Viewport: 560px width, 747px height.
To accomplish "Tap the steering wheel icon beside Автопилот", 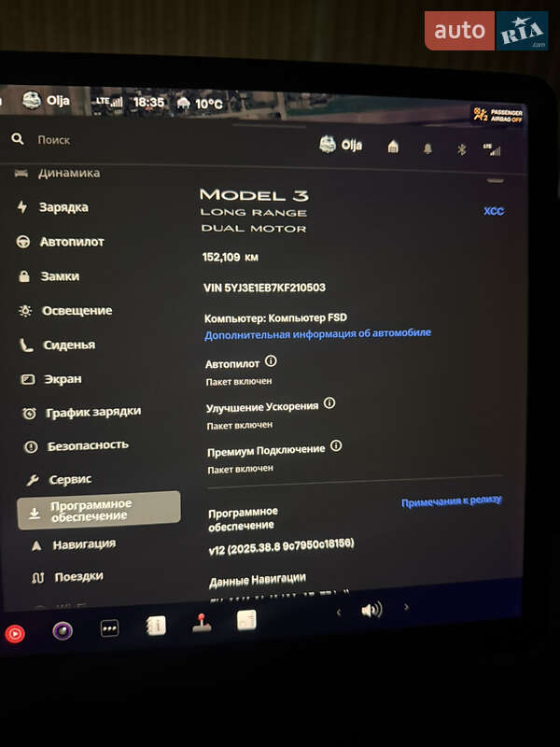I will (x=22, y=242).
